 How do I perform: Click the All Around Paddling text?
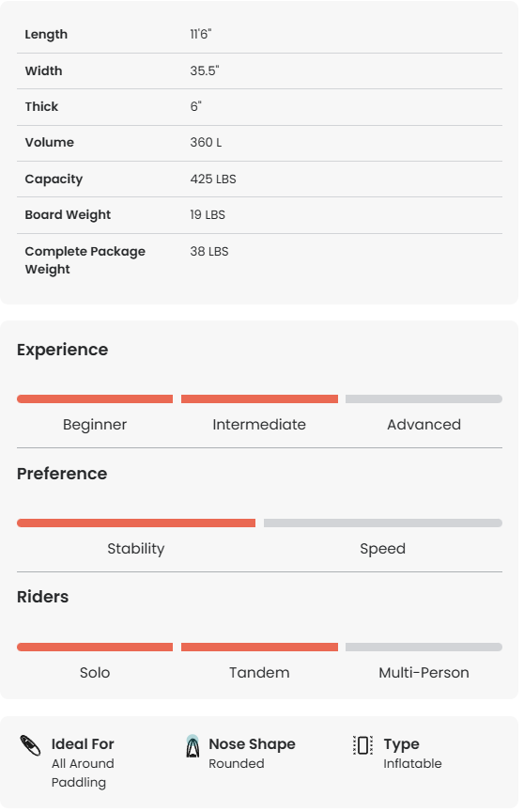click(x=83, y=773)
